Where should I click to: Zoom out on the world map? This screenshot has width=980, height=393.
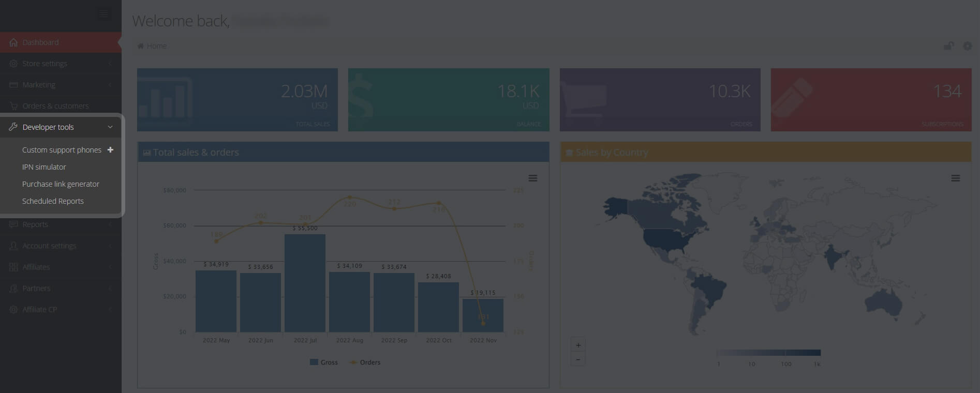578,359
